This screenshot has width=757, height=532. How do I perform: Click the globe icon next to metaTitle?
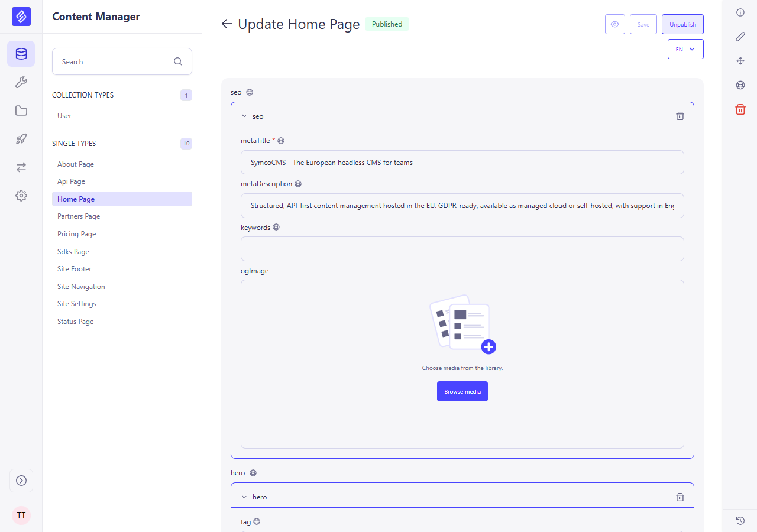pos(281,141)
